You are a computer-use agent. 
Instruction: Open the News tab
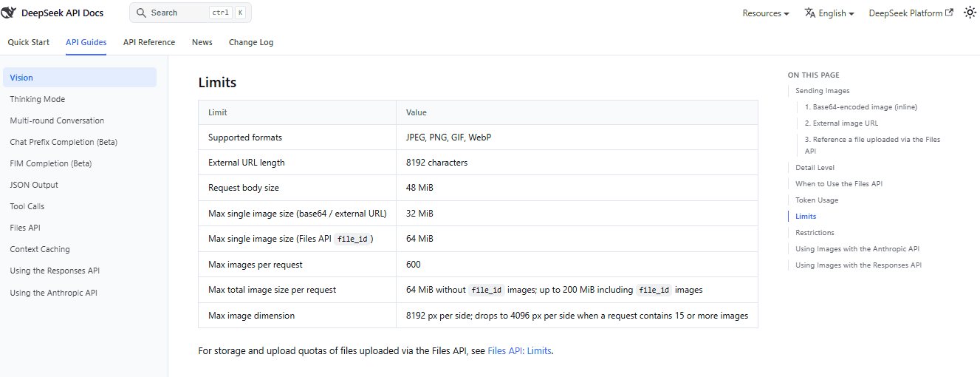202,42
